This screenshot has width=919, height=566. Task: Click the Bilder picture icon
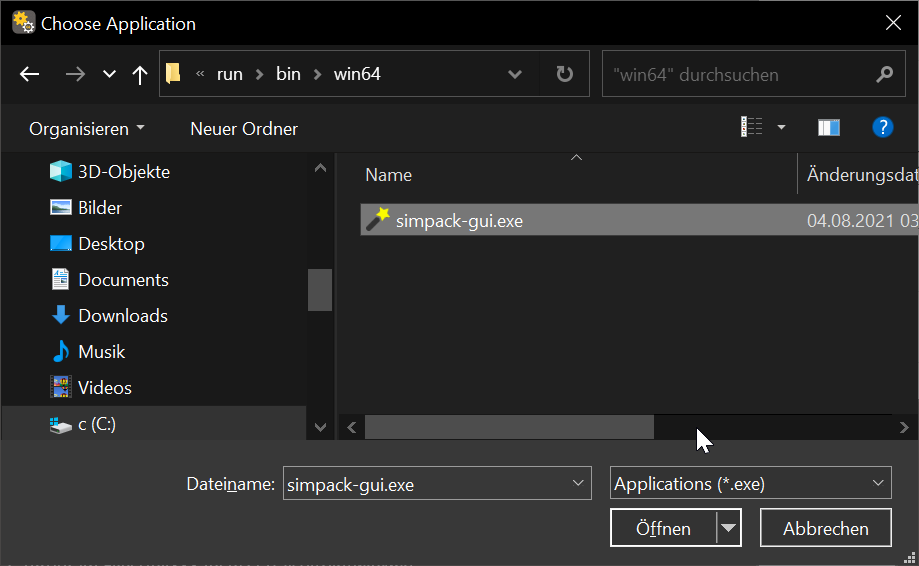click(x=60, y=207)
